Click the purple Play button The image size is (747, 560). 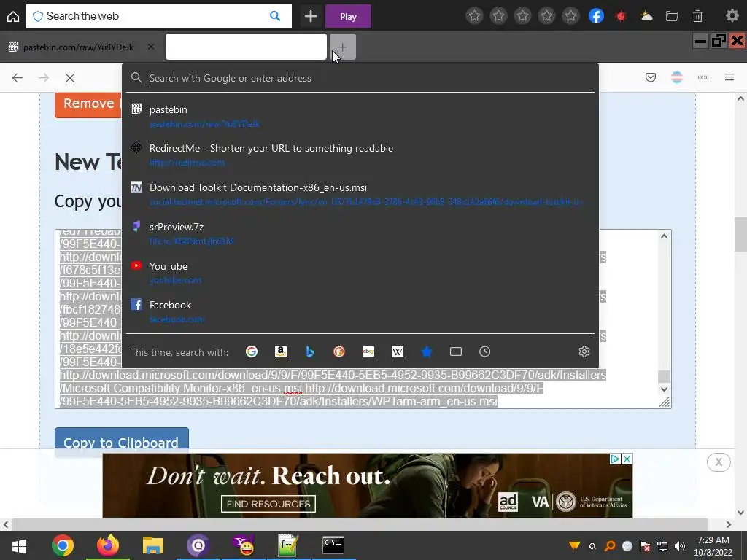coord(348,17)
